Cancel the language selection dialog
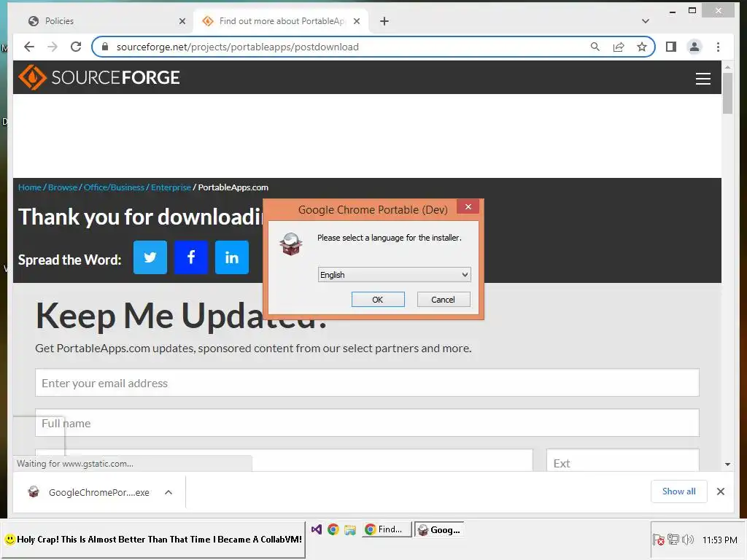 [x=443, y=300]
